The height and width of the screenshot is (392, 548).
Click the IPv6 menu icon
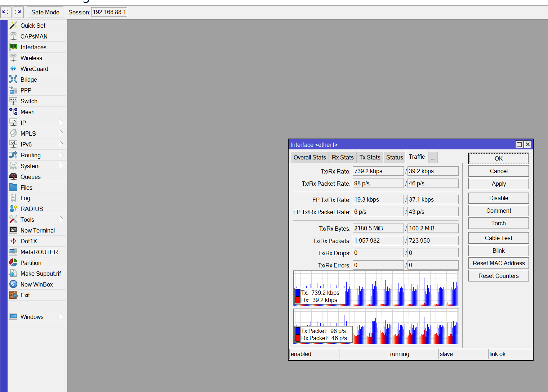click(13, 144)
